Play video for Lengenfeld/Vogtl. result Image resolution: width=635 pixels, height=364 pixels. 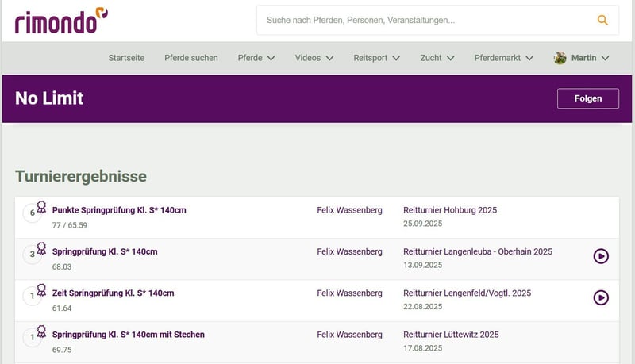601,297
